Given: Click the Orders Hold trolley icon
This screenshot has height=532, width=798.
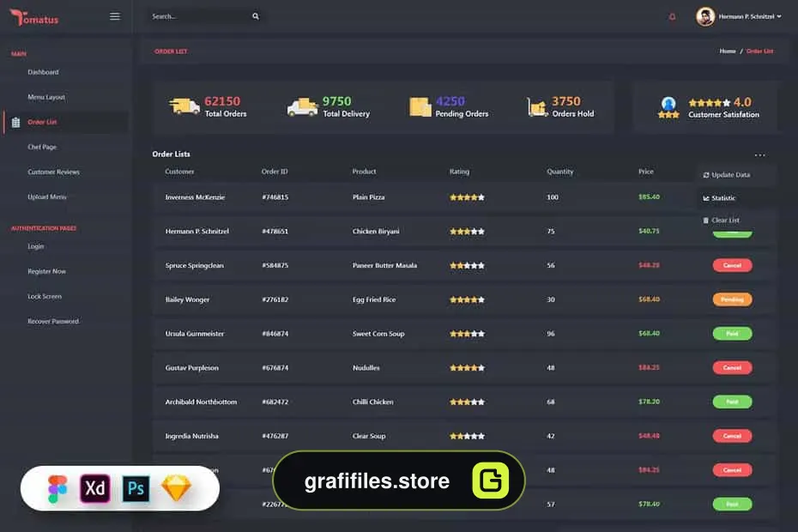Looking at the screenshot, I should click(x=537, y=107).
